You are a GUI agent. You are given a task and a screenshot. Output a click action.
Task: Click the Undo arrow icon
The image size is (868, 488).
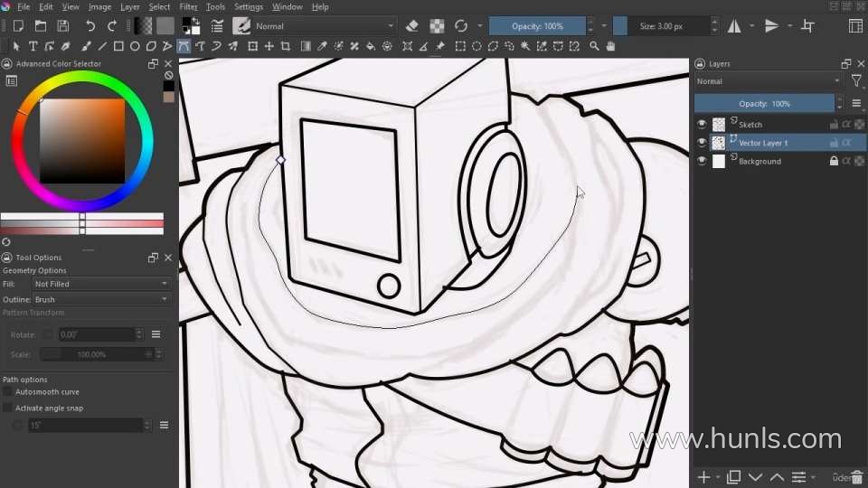(90, 26)
